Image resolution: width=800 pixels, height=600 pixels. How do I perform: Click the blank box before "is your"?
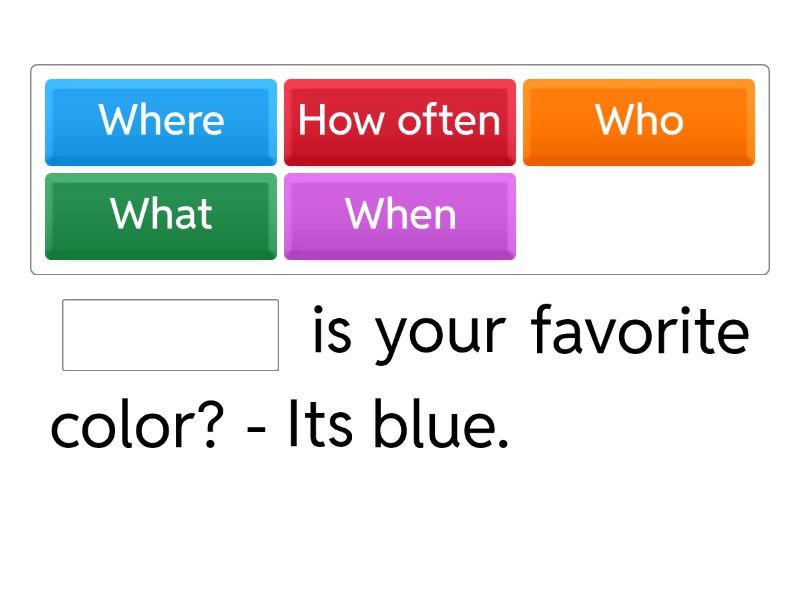170,337
